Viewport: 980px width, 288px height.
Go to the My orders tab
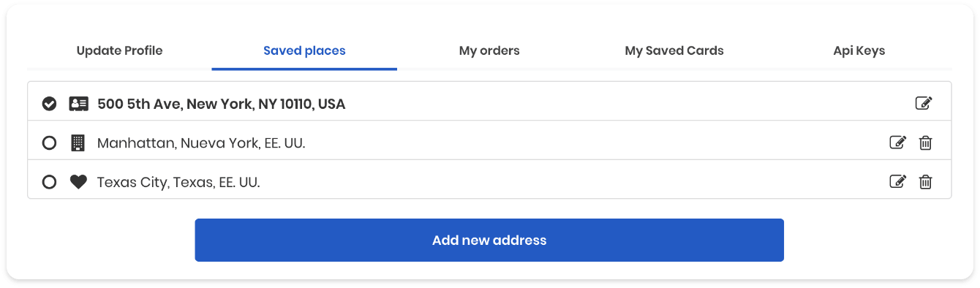click(489, 50)
